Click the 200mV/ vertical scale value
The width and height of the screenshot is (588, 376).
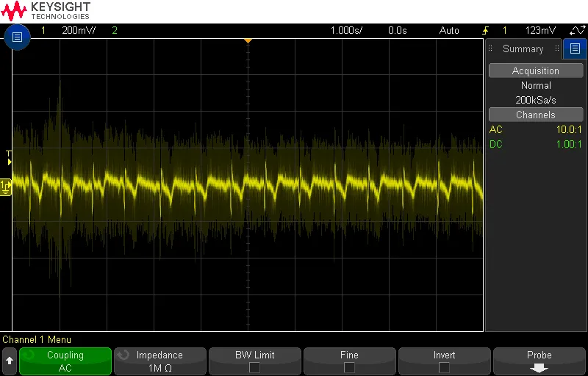coord(79,31)
